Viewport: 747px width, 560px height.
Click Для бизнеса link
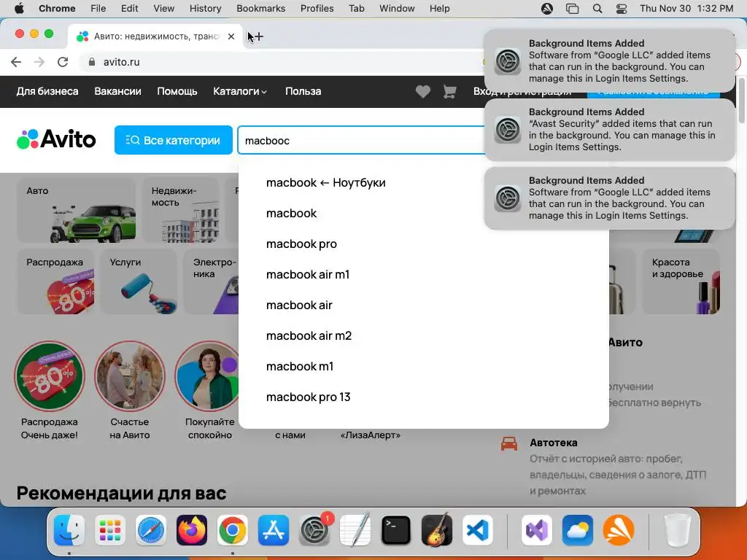[47, 91]
